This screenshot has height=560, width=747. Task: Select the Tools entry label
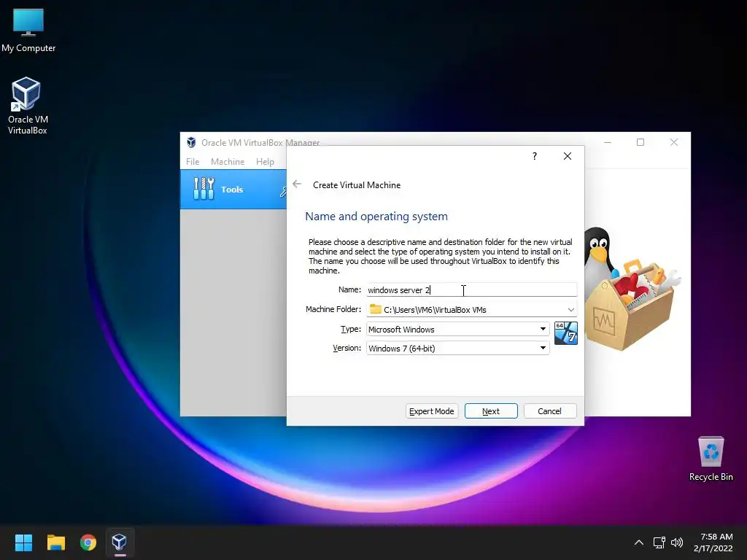[x=232, y=189]
